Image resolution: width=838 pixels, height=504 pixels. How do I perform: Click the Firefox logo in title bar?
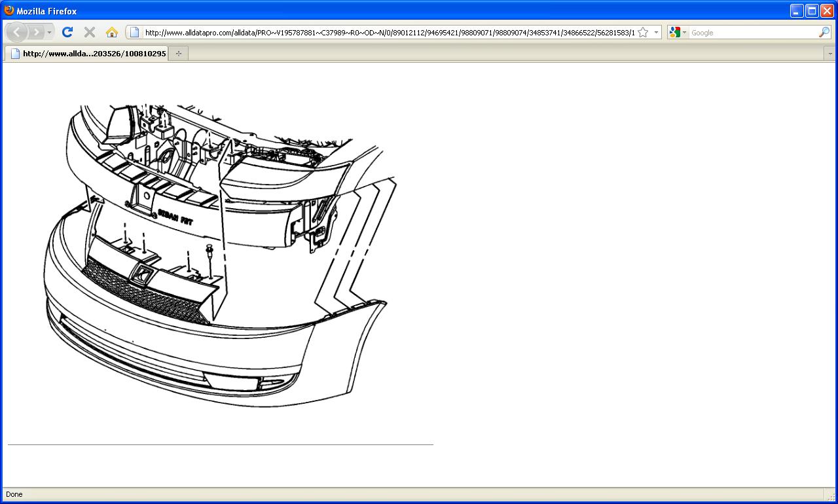9,10
